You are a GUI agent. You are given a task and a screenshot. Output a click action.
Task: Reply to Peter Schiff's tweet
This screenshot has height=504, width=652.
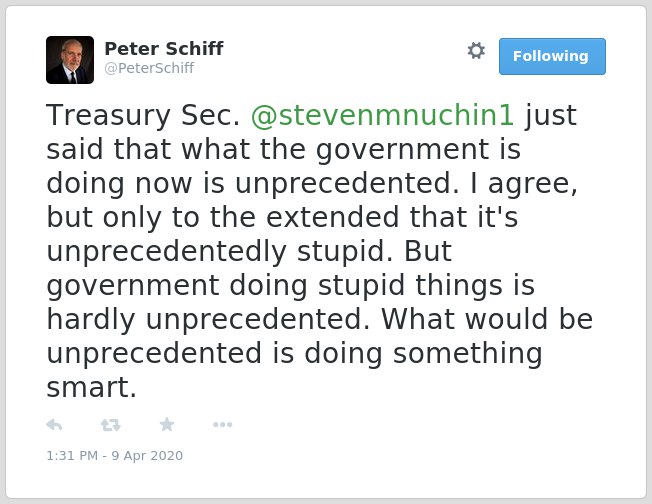(54, 425)
